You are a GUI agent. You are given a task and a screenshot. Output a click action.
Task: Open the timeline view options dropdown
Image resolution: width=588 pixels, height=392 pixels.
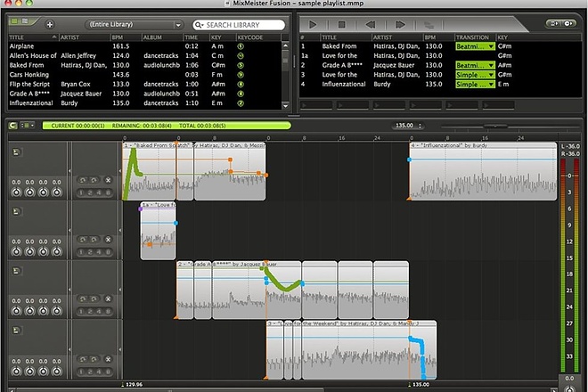[x=28, y=126]
